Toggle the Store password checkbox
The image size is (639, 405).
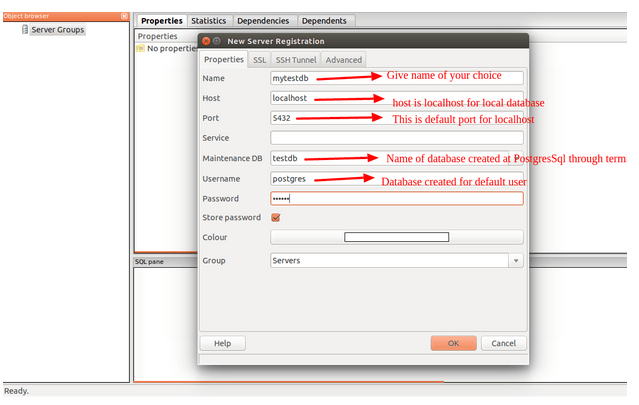pos(276,218)
